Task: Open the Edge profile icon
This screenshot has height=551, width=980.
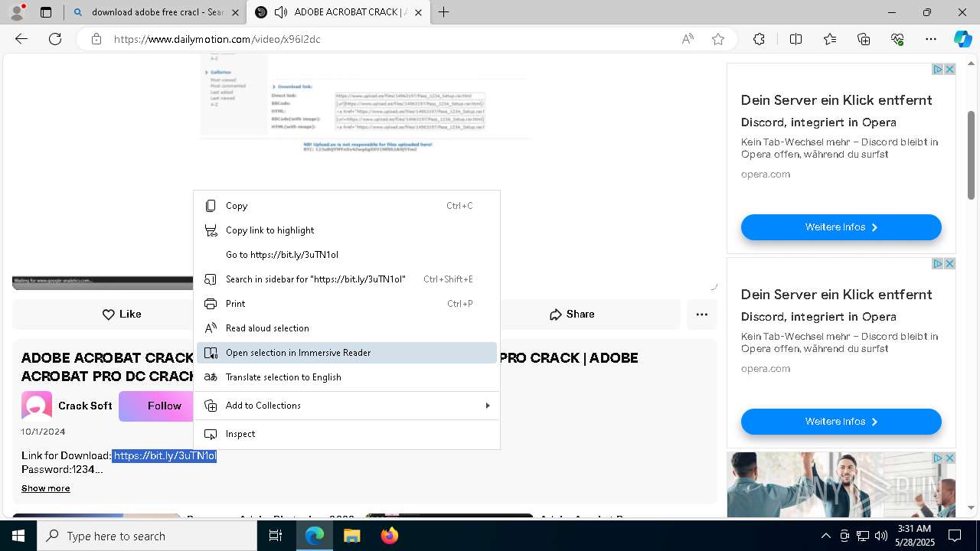Action: (16, 12)
